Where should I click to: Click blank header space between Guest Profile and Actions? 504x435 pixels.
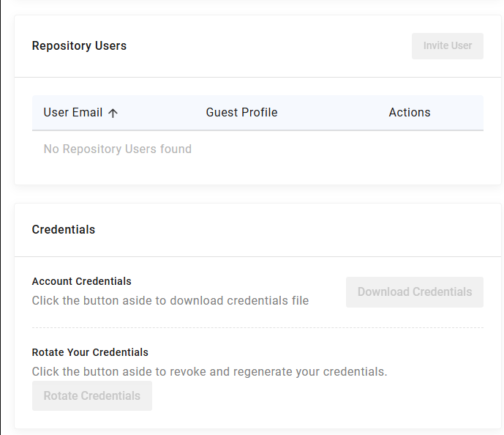pos(333,113)
